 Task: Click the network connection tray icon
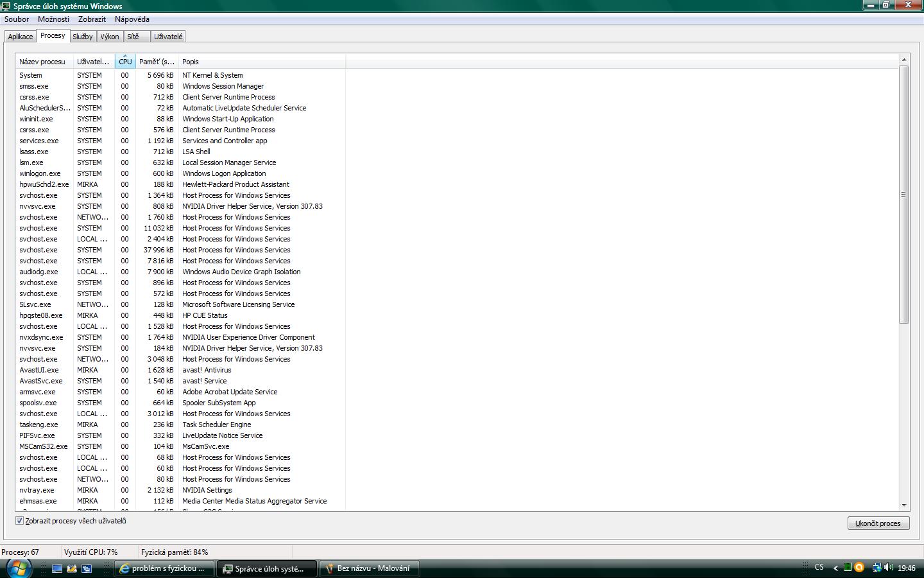point(877,568)
